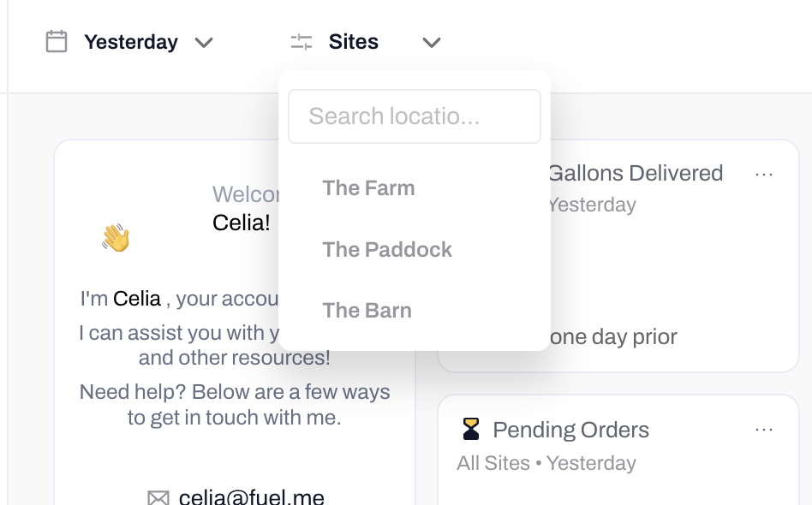Screen dimensions: 812x505
Task: Open the Pending Orders card's ellipsis menu
Action: [x=764, y=430]
